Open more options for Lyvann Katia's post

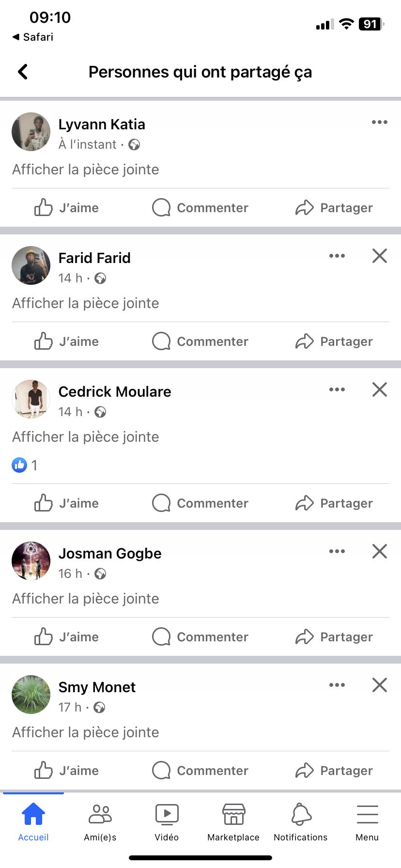tap(379, 122)
